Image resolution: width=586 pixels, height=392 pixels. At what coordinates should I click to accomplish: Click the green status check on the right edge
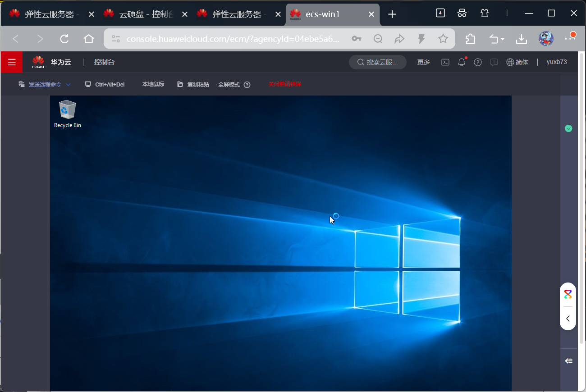pyautogui.click(x=568, y=128)
